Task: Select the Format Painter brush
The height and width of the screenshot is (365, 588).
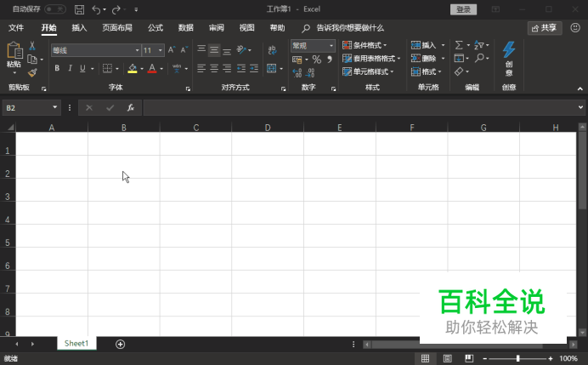Action: click(32, 72)
